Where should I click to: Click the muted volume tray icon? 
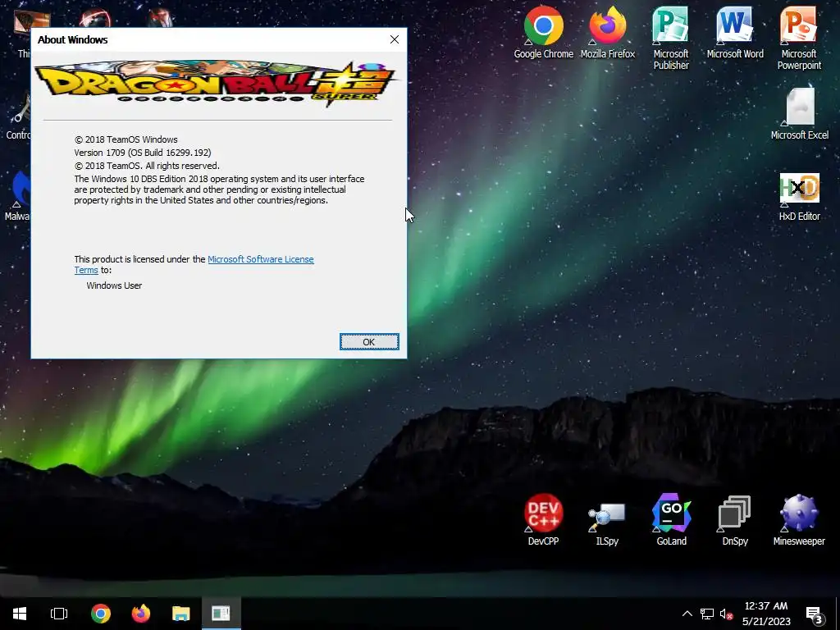[726, 614]
